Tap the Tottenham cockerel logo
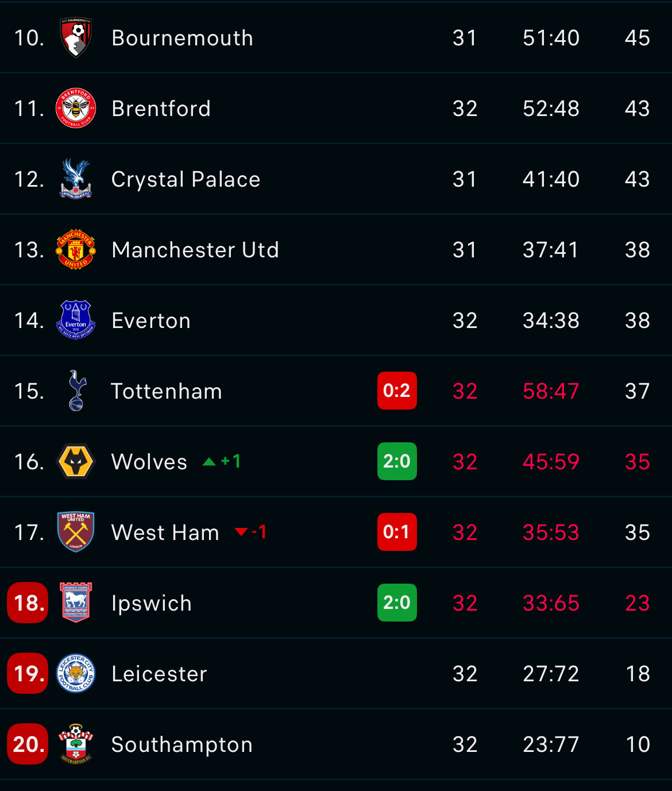 77,391
